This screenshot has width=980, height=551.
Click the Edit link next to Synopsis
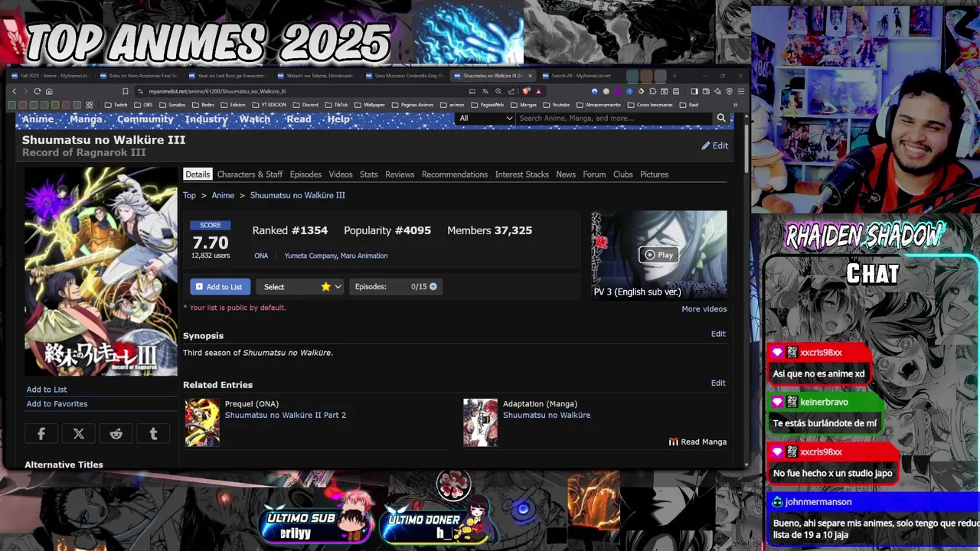718,334
